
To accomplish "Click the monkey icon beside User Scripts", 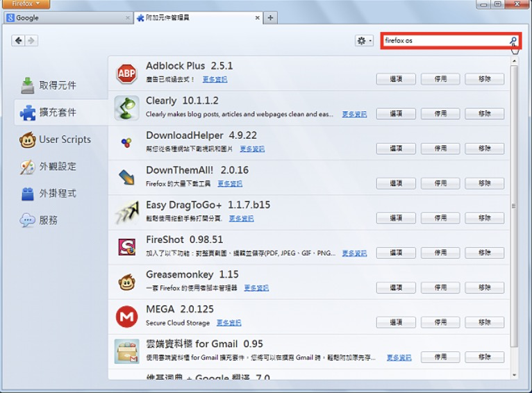I will click(x=28, y=140).
